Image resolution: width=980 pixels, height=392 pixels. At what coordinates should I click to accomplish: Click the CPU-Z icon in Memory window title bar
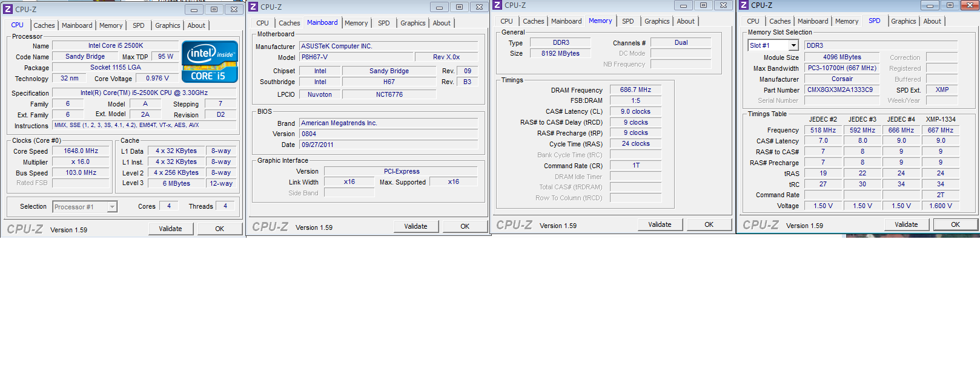click(497, 5)
